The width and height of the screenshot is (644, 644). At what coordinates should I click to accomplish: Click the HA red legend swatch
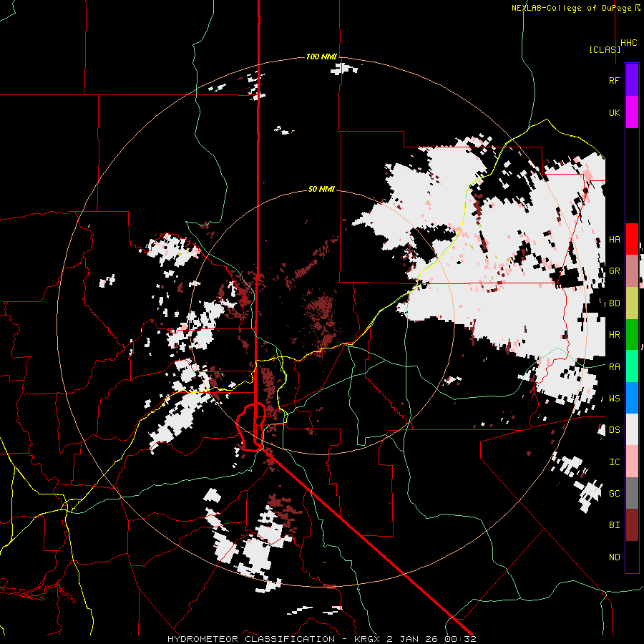[632, 239]
